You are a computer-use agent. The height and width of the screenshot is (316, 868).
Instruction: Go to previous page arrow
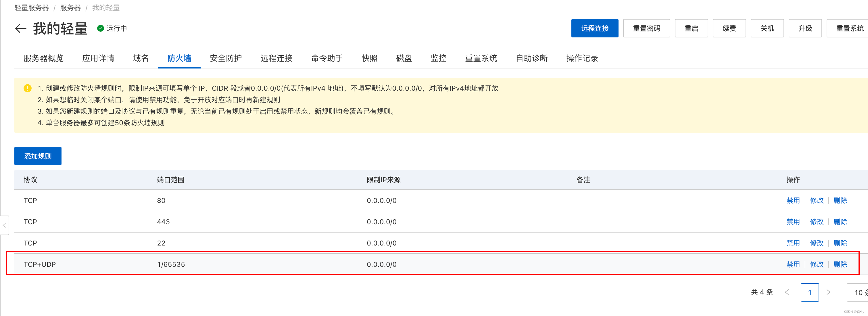(787, 292)
